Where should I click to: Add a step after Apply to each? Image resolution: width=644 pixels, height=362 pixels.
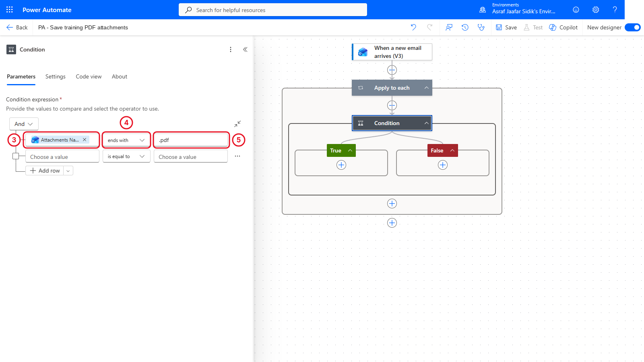pyautogui.click(x=392, y=223)
